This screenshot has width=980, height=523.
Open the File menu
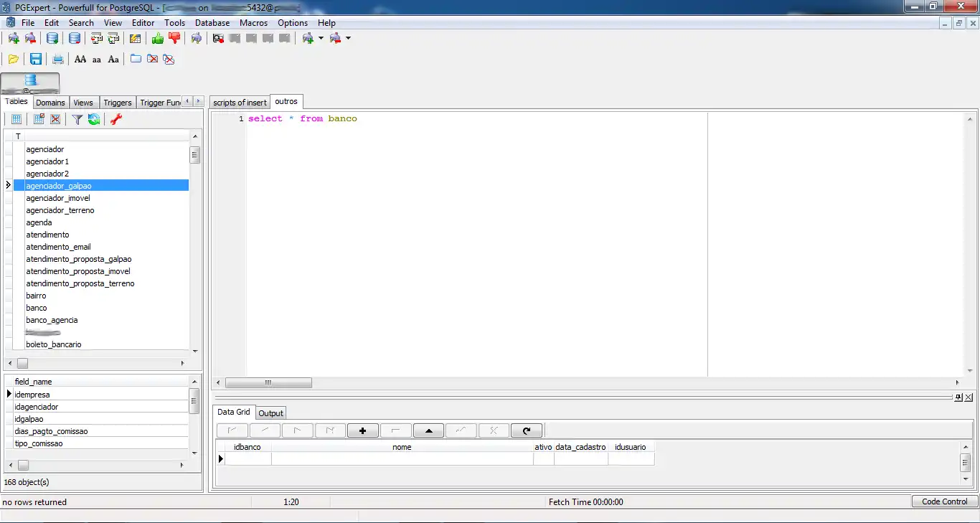pos(28,23)
